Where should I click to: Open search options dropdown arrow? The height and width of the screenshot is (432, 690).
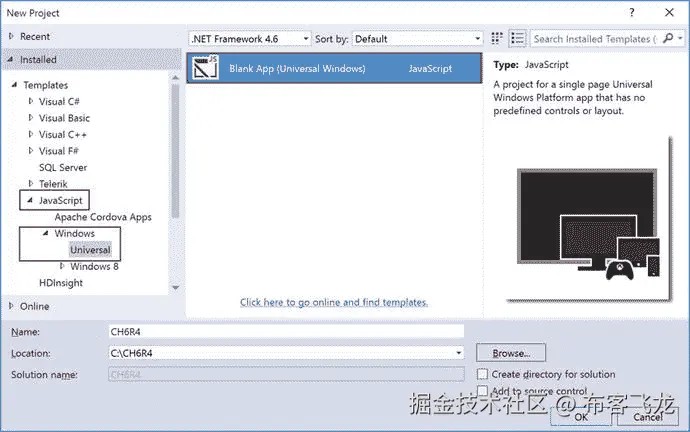680,39
